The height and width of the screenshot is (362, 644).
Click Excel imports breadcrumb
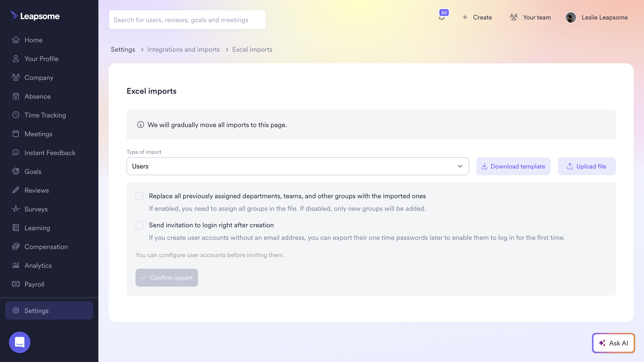(x=252, y=49)
